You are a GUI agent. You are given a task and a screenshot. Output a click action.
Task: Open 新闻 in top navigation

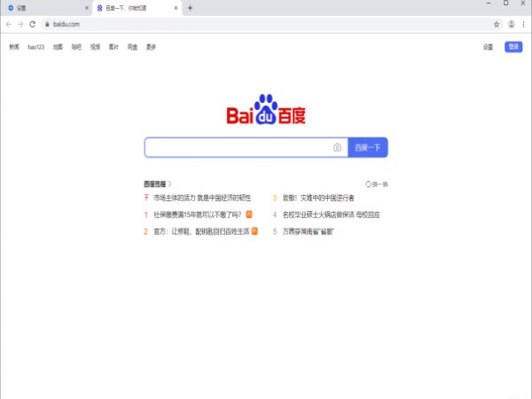coord(14,47)
